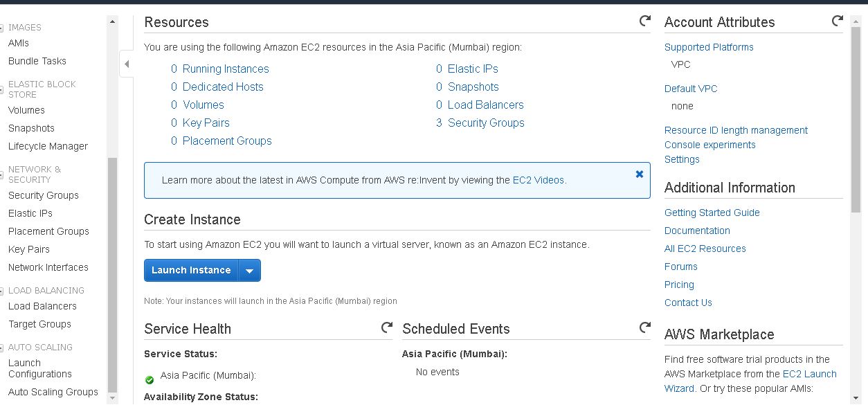Refresh the Scheduled Events section
The width and height of the screenshot is (868, 405).
[x=644, y=328]
